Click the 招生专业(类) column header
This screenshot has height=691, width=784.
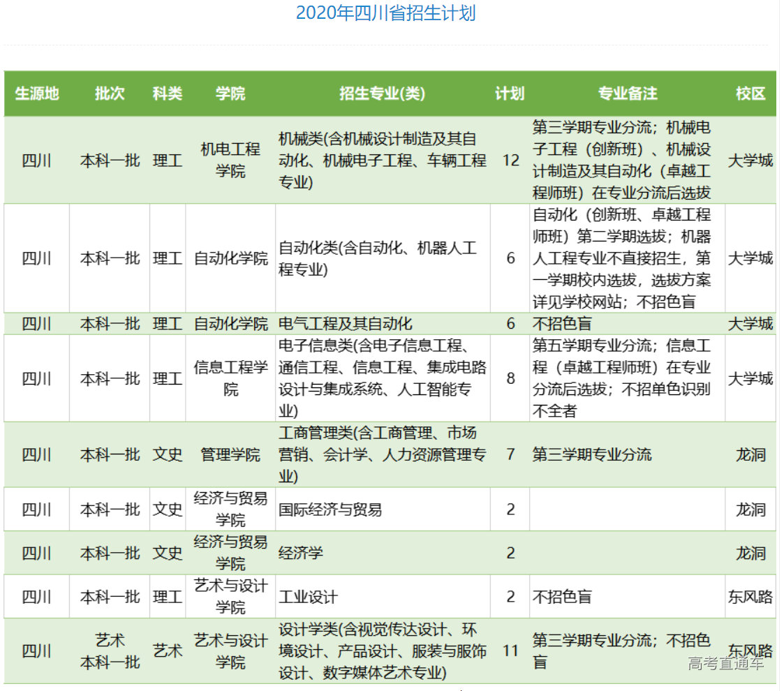coord(382,94)
